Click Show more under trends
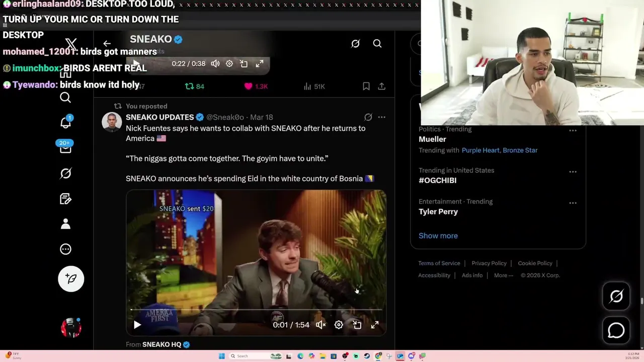Viewport: 644px width, 362px height. click(x=438, y=236)
